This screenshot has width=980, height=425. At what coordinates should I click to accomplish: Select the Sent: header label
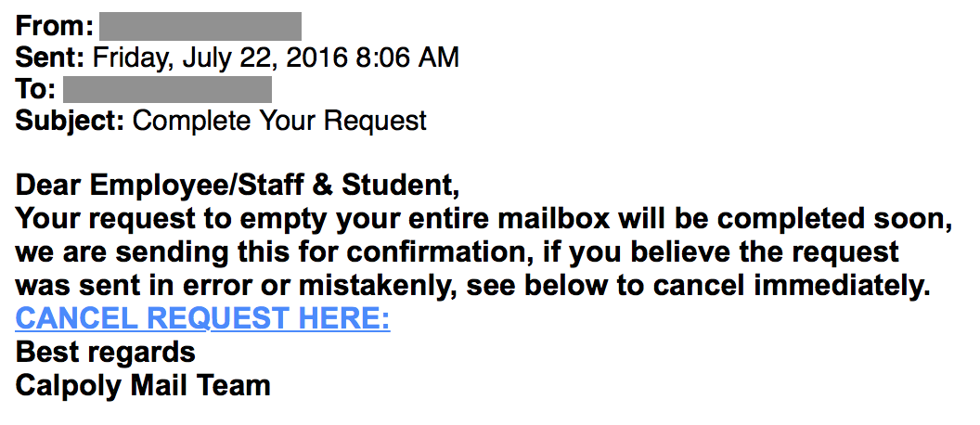(x=50, y=58)
